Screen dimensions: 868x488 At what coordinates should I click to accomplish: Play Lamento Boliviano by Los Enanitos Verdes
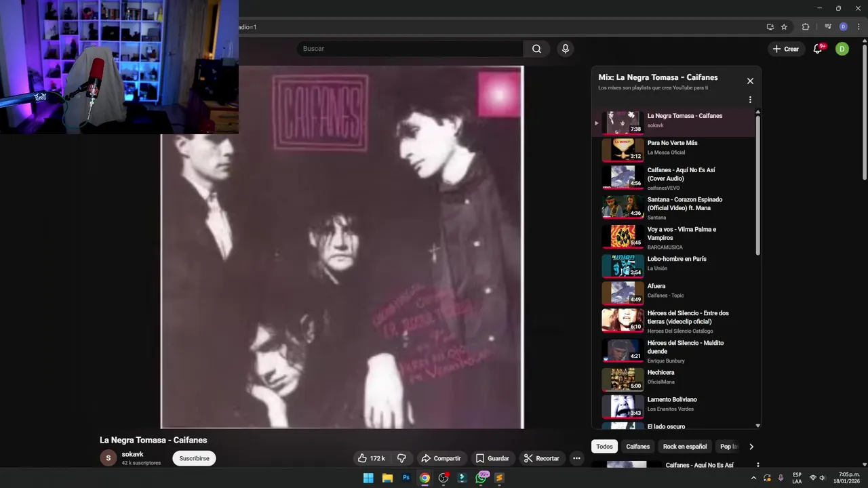[674, 407]
